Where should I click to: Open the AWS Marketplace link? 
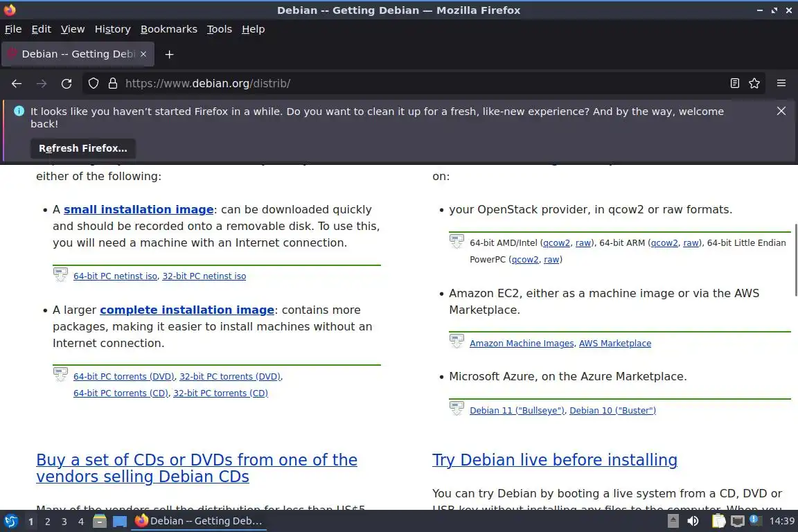615,343
